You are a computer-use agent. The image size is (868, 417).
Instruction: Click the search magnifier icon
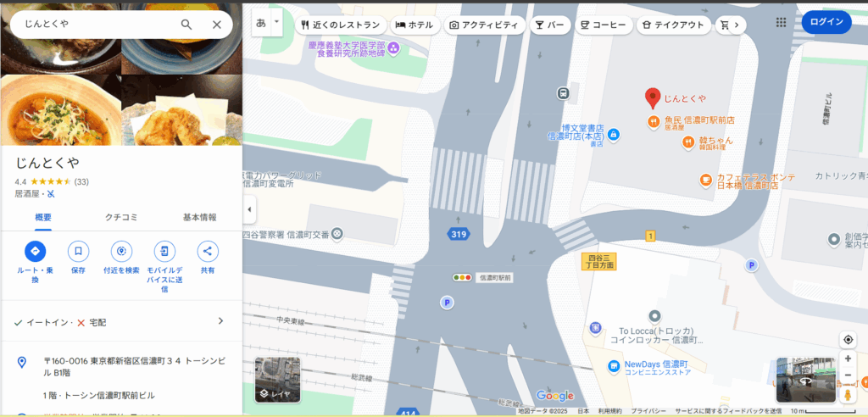click(x=186, y=25)
